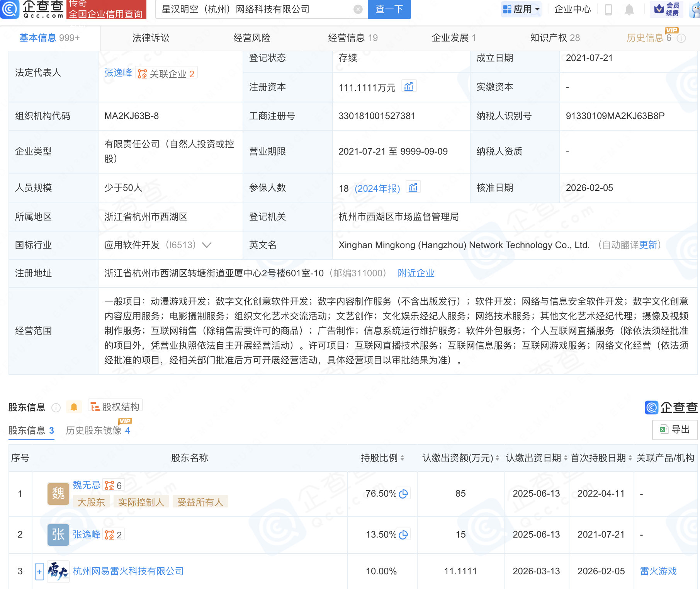Open the notification bell in the top bar

[629, 9]
